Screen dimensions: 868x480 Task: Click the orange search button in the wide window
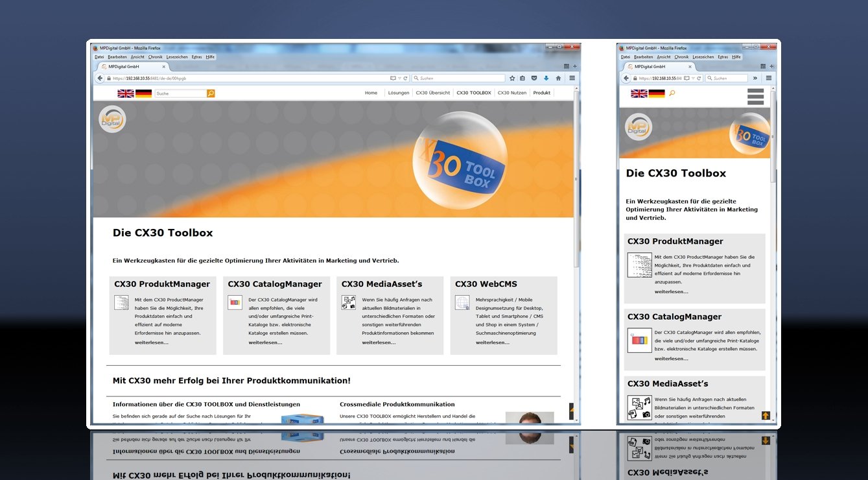click(x=211, y=93)
